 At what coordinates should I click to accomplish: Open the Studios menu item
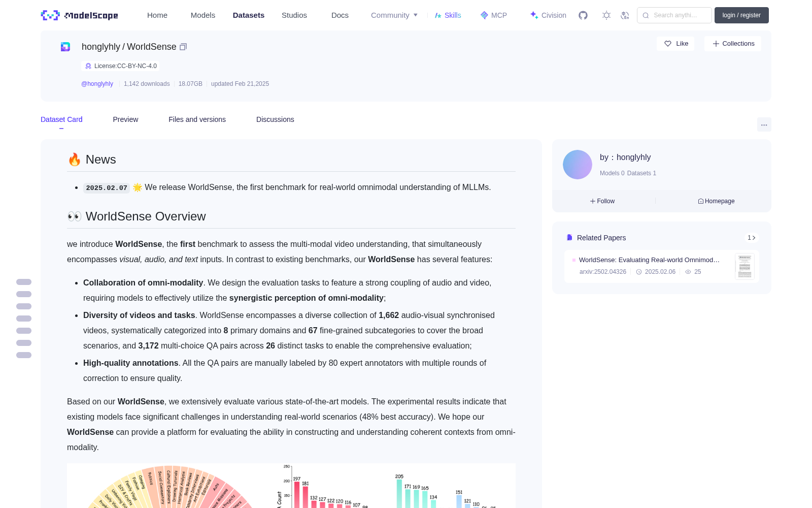[294, 15]
